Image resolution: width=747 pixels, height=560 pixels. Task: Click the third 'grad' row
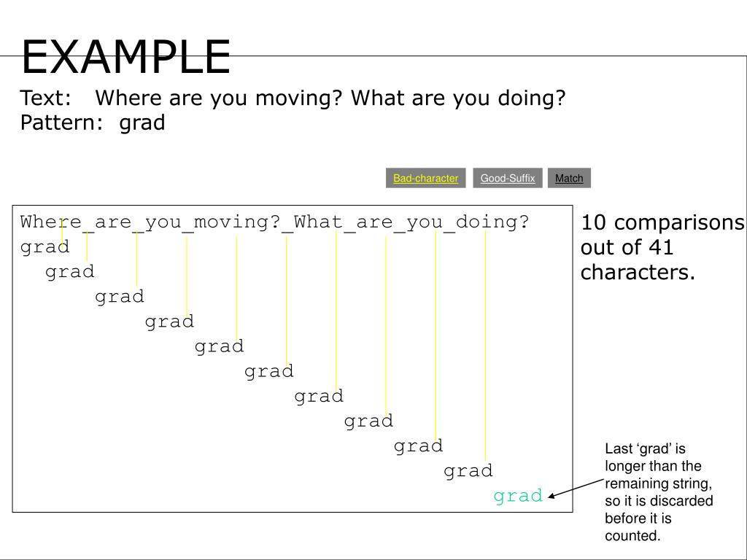(120, 297)
